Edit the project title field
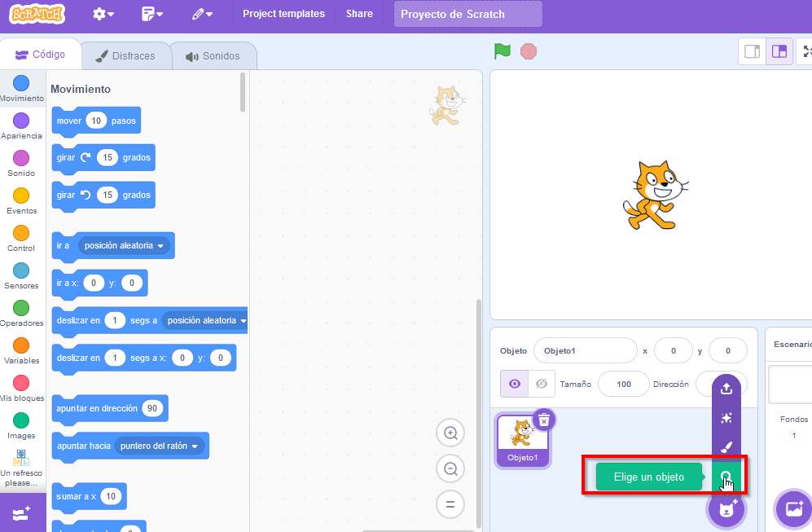Image resolution: width=812 pixels, height=532 pixels. point(468,14)
